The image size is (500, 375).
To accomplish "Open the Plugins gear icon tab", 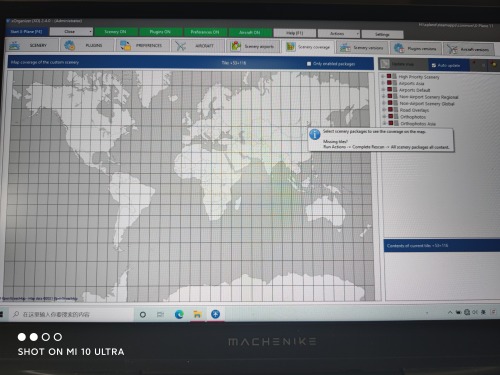I will [x=70, y=45].
